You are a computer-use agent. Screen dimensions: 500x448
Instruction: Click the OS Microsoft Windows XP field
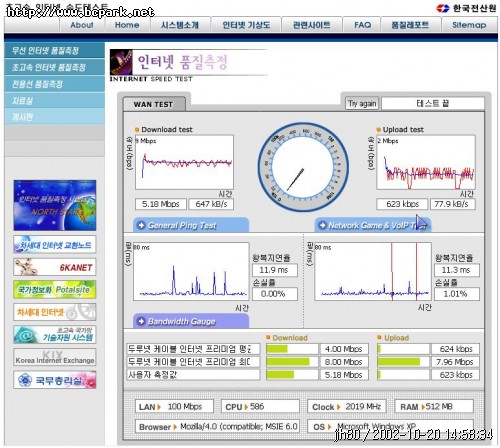390,426
